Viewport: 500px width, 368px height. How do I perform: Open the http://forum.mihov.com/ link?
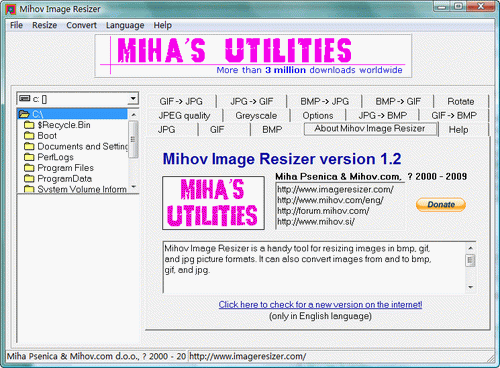(x=323, y=211)
